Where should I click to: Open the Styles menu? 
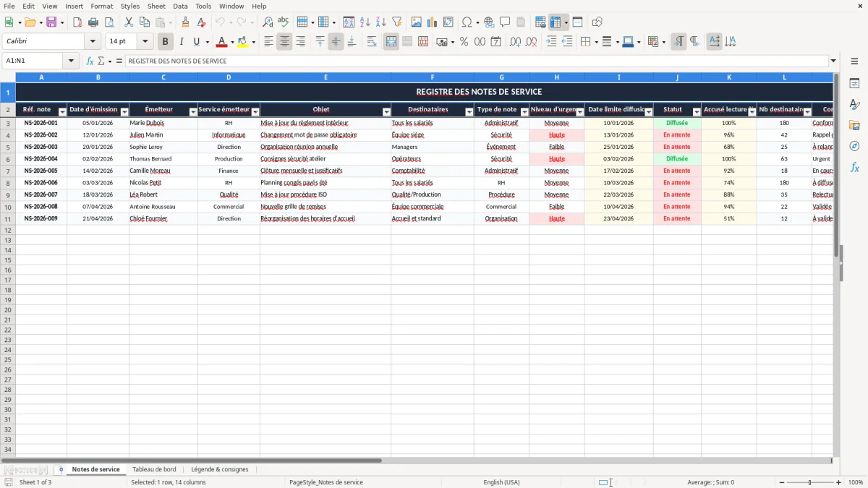130,6
